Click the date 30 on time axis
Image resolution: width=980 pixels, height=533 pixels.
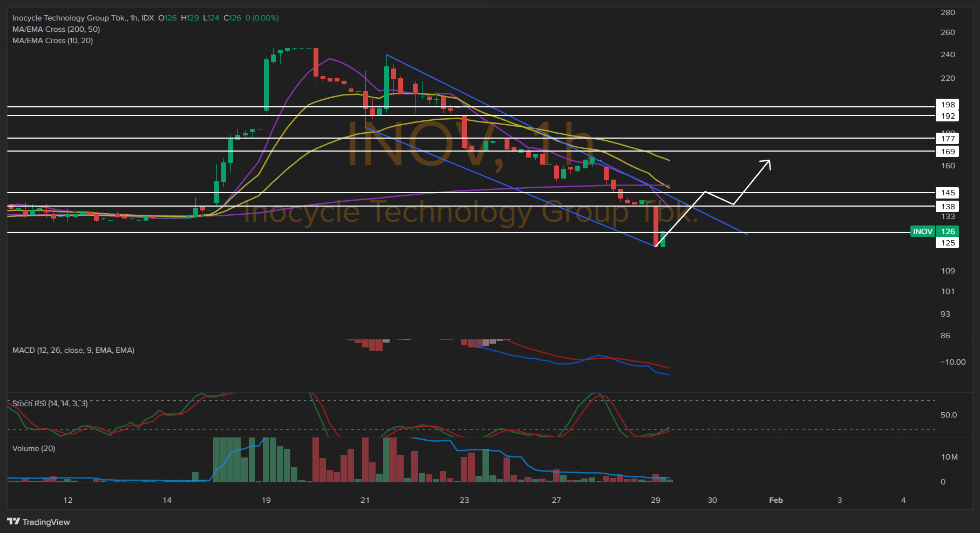pyautogui.click(x=712, y=500)
